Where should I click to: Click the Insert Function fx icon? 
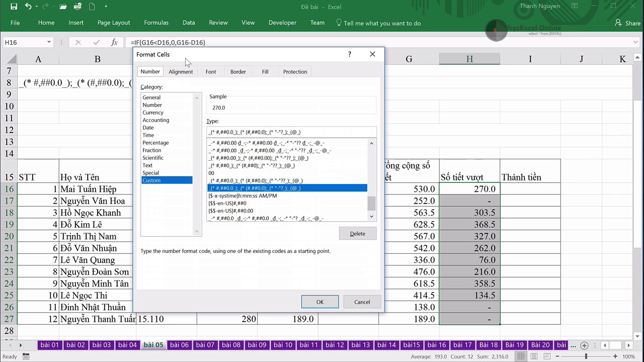(x=114, y=42)
